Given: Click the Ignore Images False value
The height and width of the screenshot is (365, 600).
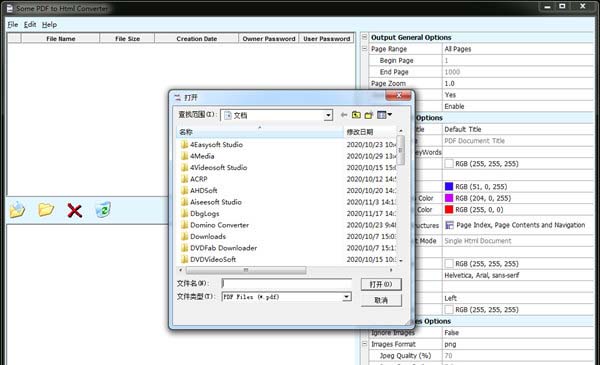Looking at the screenshot, I should [x=452, y=332].
